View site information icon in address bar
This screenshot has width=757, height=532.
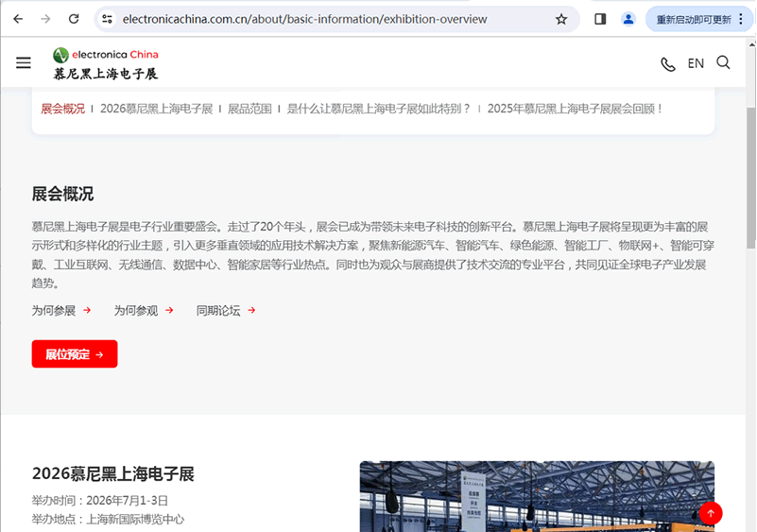pyautogui.click(x=107, y=19)
